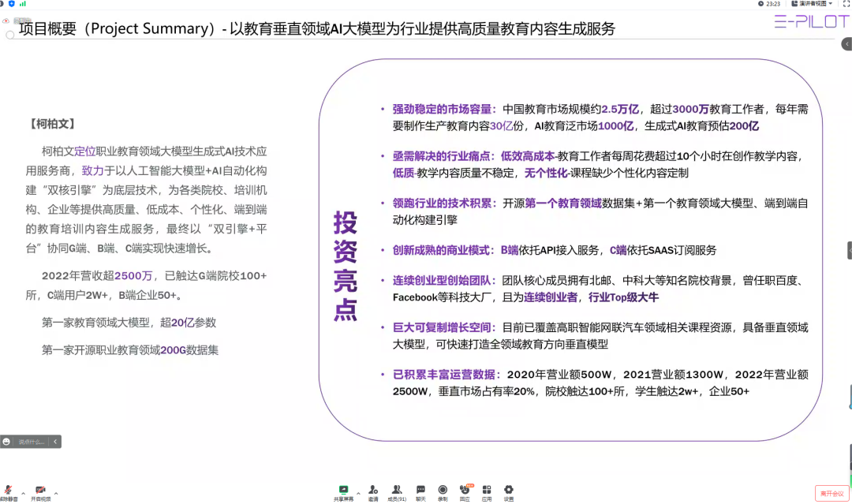This screenshot has height=504, width=852.
Task: Expand the hidden panel arrow on right edge
Action: point(848,249)
